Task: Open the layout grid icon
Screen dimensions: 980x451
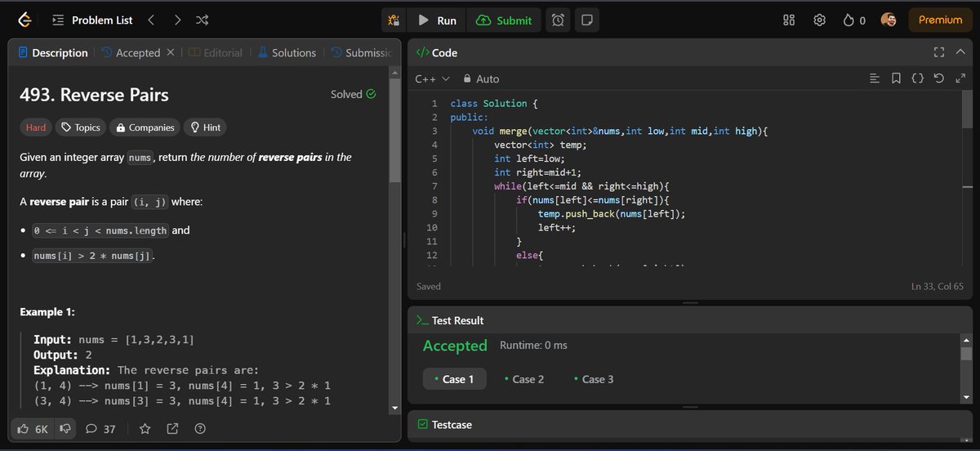Action: click(x=789, y=20)
